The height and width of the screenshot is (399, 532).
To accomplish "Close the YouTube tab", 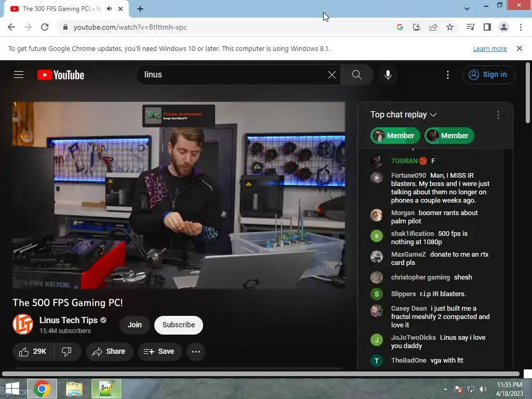I will pyautogui.click(x=121, y=9).
